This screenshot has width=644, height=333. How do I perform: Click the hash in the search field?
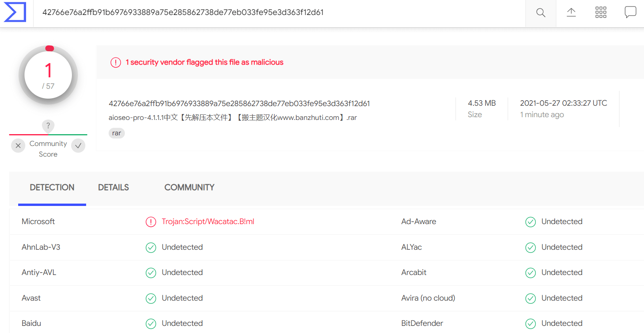tap(183, 12)
